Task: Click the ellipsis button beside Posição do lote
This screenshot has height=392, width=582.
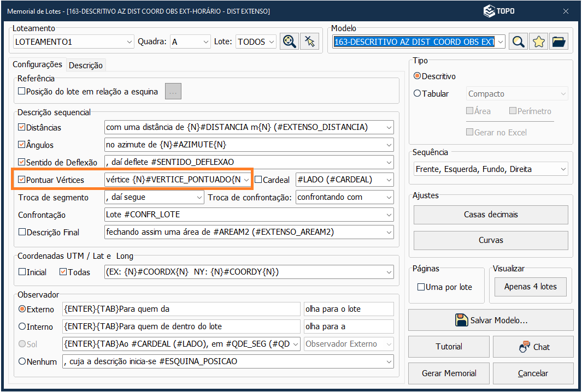Action: (173, 92)
